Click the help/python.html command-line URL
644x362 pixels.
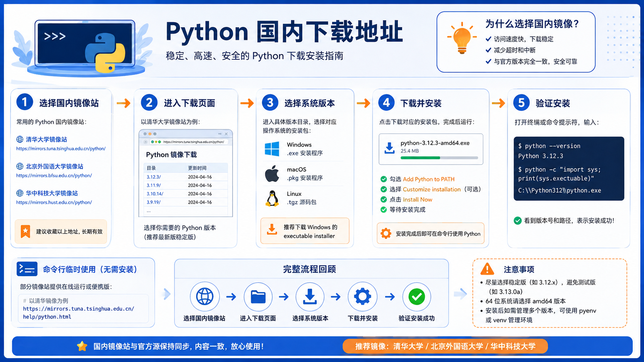point(79,313)
